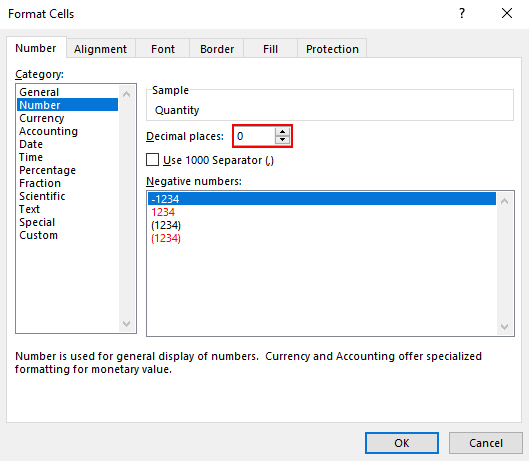Image resolution: width=529 pixels, height=461 pixels.
Task: Click Negative numbers list scroll up arrow
Action: tap(504, 201)
